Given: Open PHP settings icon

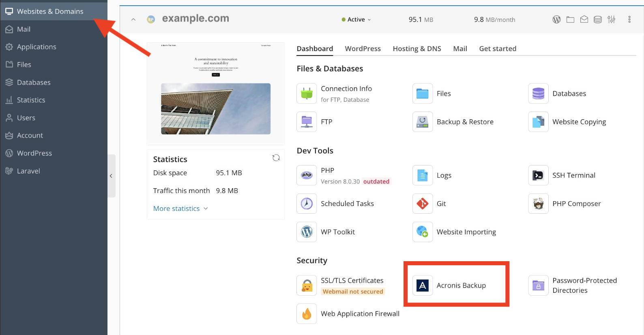Looking at the screenshot, I should (x=307, y=175).
